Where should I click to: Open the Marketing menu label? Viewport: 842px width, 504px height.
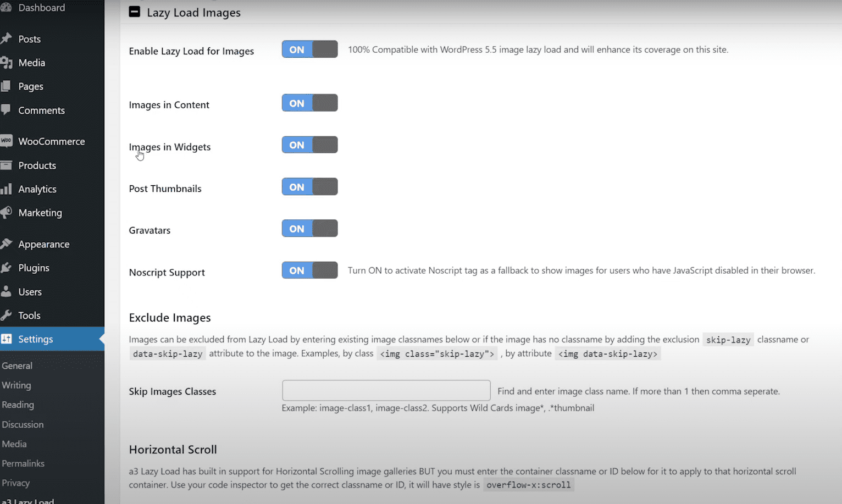[40, 213]
